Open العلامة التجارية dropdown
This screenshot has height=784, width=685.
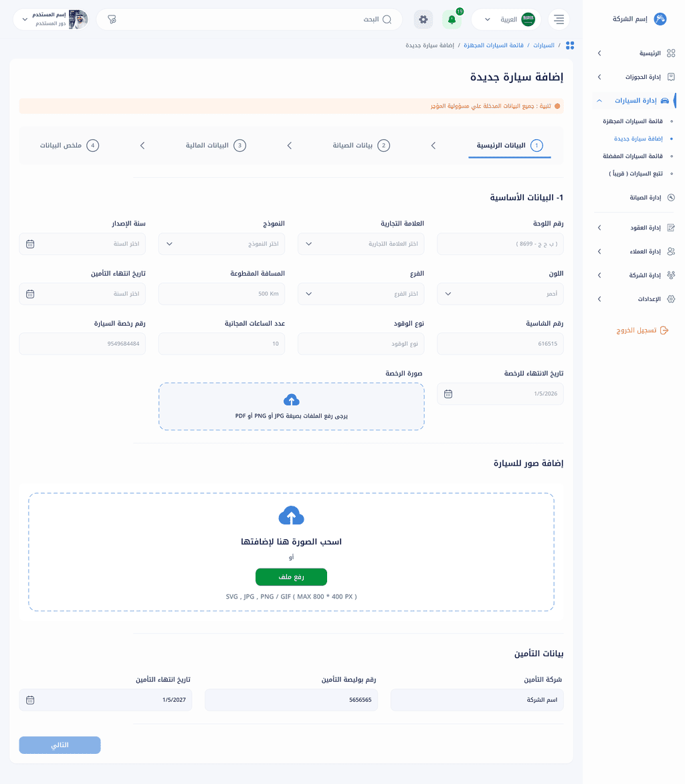tap(361, 244)
